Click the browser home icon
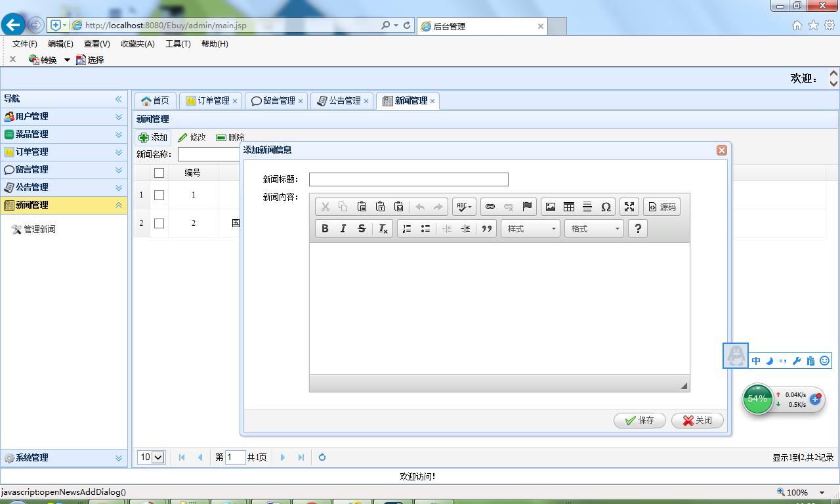 click(x=797, y=25)
